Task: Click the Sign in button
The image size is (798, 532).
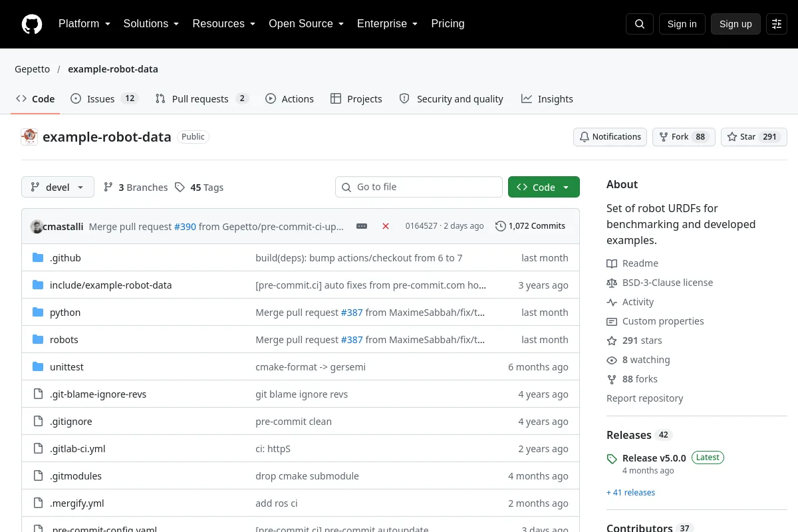Action: [x=682, y=24]
